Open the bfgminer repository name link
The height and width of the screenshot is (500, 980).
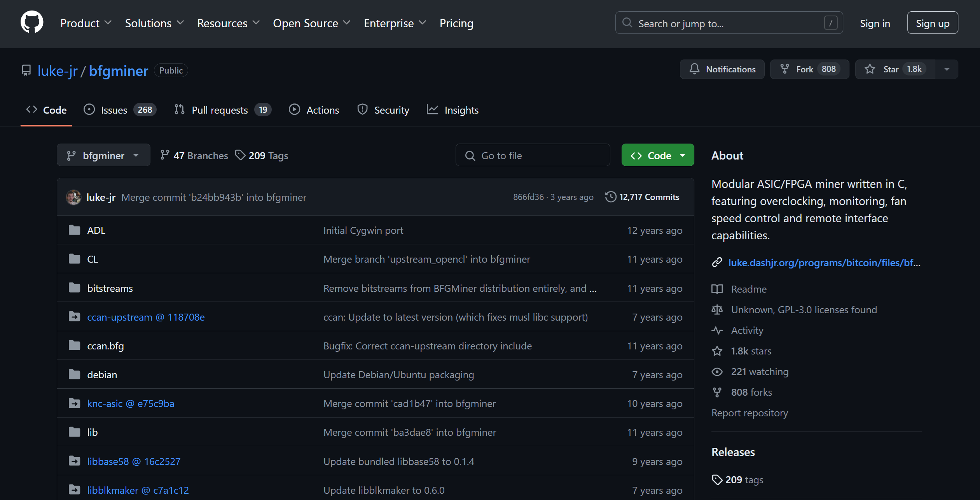[x=118, y=70]
